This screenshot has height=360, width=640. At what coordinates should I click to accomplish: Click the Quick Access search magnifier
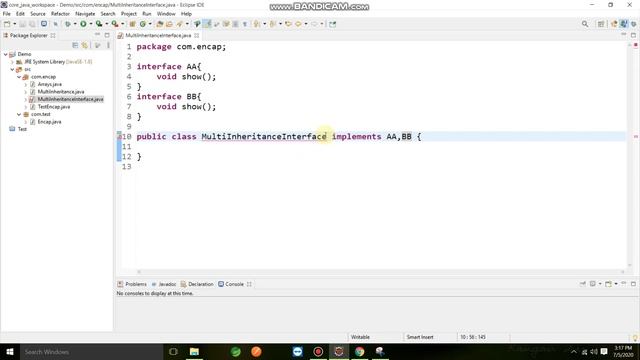tap(585, 24)
